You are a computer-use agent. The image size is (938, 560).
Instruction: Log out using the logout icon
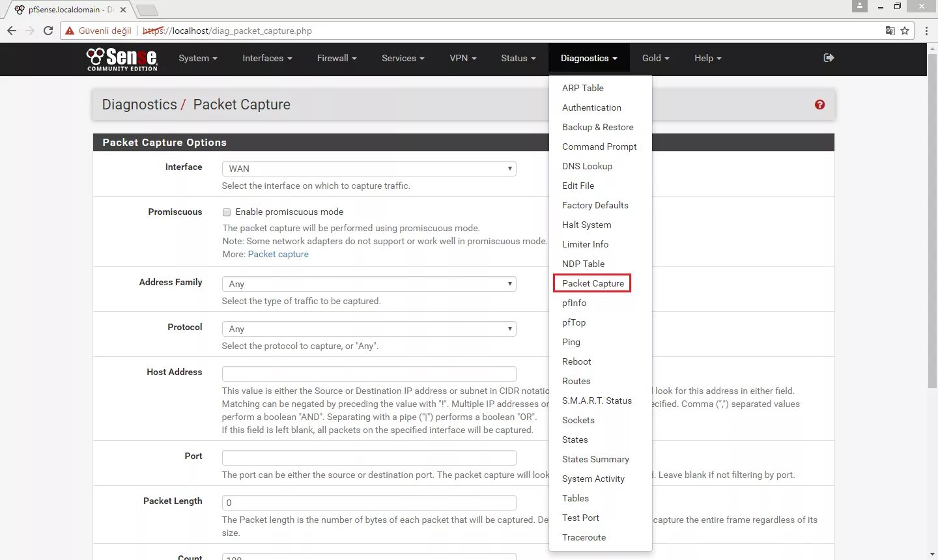tap(828, 58)
